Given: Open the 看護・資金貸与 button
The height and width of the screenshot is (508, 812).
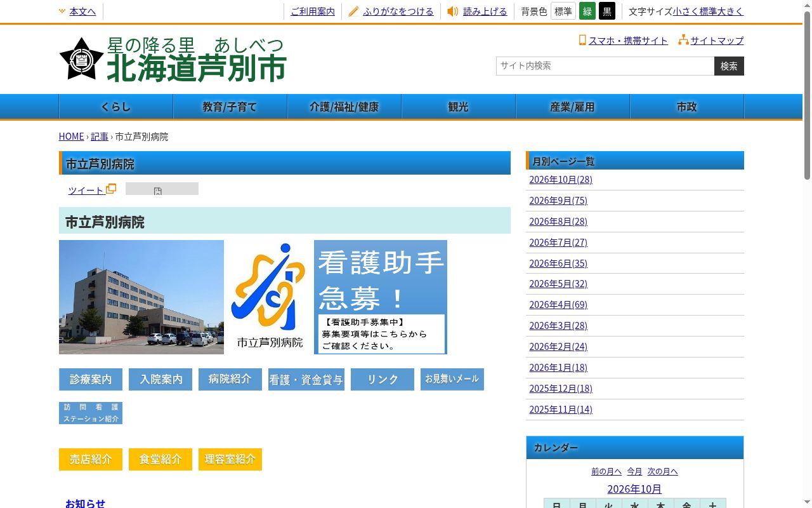Looking at the screenshot, I should [306, 379].
